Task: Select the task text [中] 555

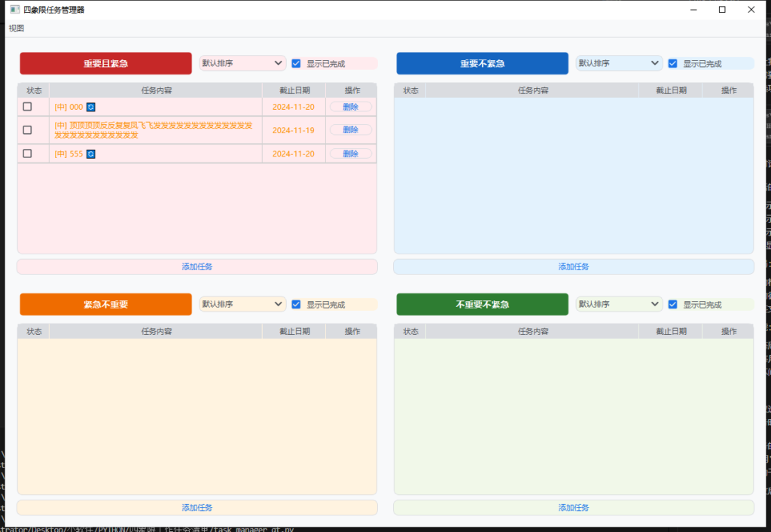Action: tap(69, 154)
